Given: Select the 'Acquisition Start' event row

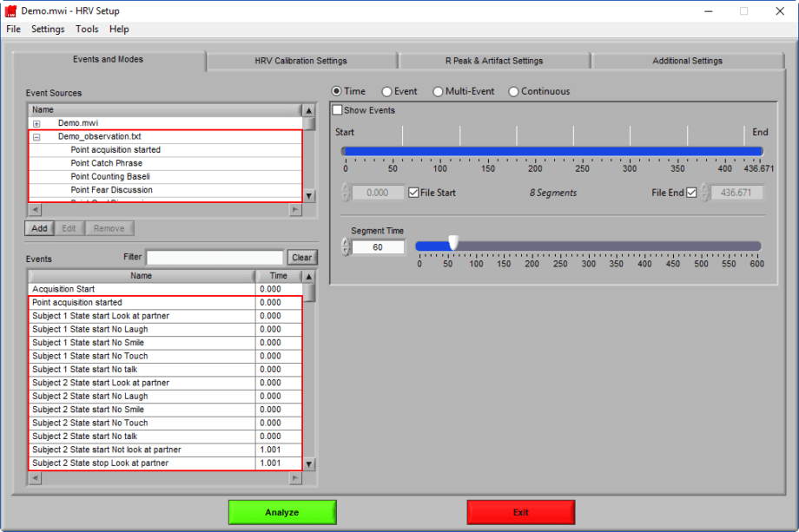Looking at the screenshot, I should tap(166, 289).
